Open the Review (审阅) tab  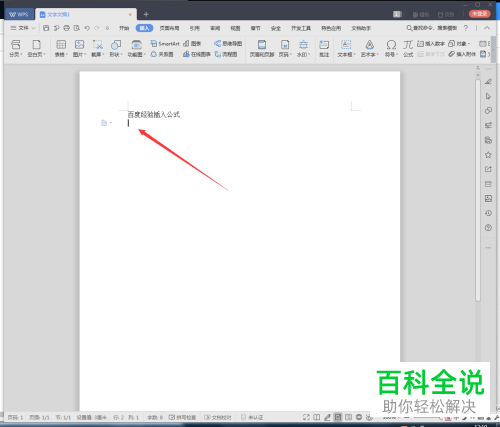pyautogui.click(x=215, y=28)
